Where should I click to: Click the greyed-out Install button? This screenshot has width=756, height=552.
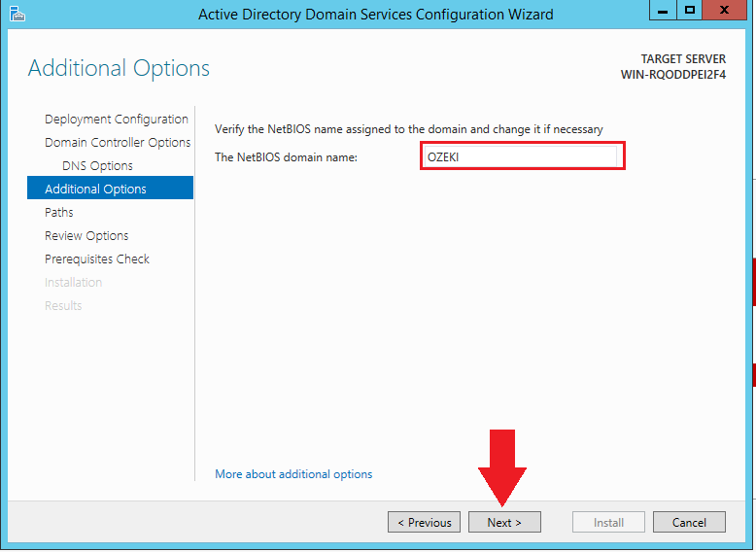pyautogui.click(x=608, y=523)
